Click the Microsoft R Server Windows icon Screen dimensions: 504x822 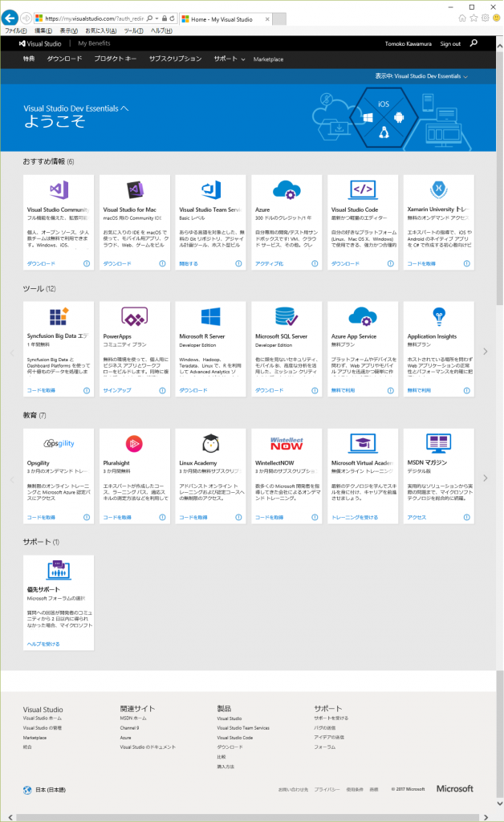(210, 316)
